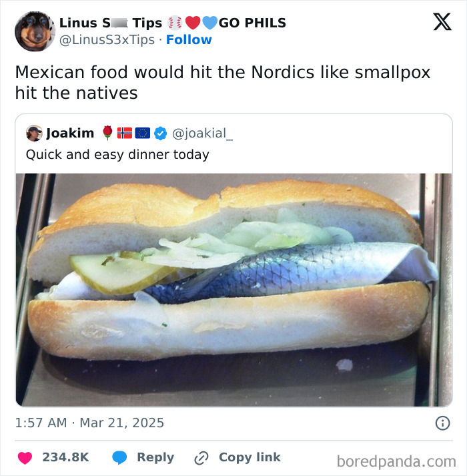This screenshot has width=467, height=476.
Task: Click Joakim's blue verified badge
Action: point(160,134)
